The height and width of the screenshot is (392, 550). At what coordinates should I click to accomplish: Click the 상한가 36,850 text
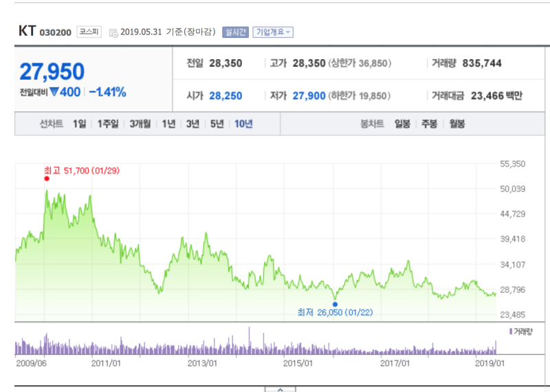coord(360,63)
